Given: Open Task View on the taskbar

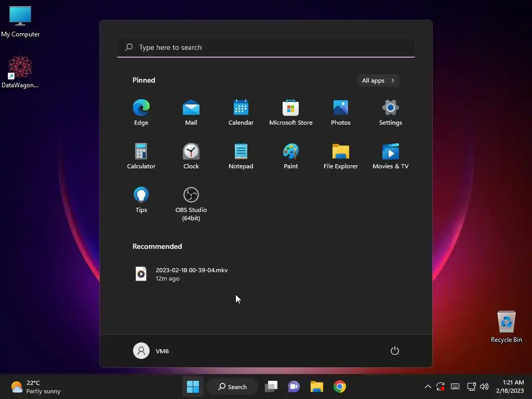Looking at the screenshot, I should [x=271, y=387].
